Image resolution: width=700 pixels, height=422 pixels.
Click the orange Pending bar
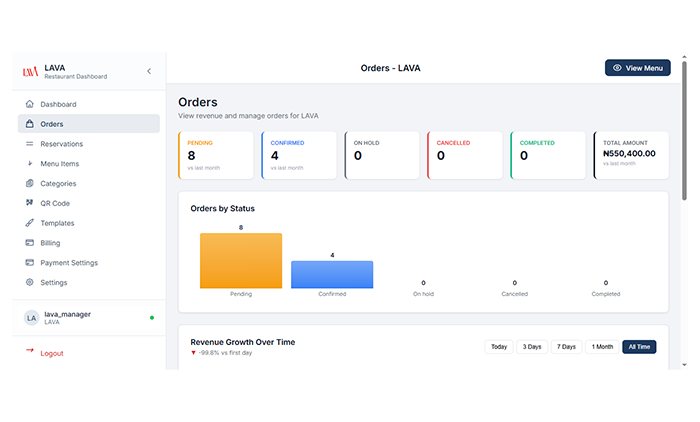pos(241,260)
